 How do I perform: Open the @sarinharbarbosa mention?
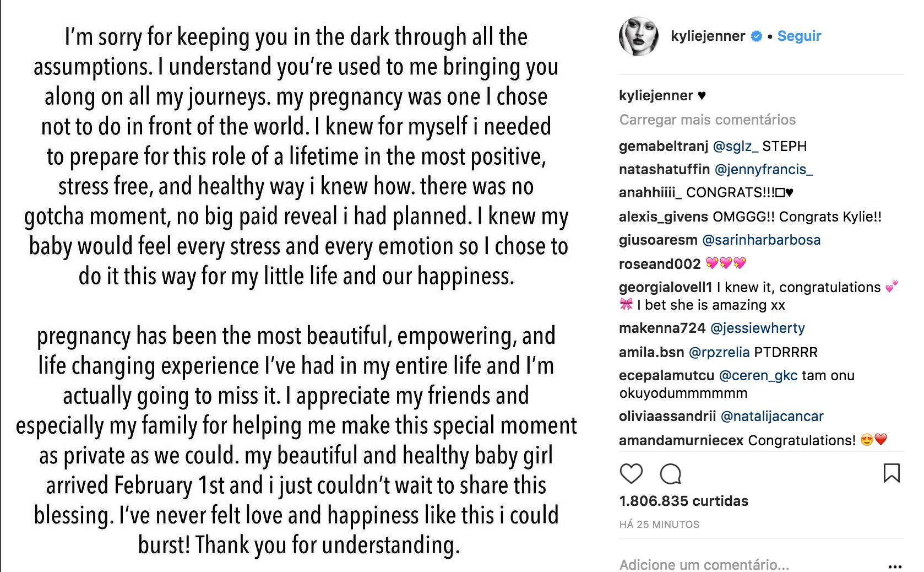click(762, 240)
